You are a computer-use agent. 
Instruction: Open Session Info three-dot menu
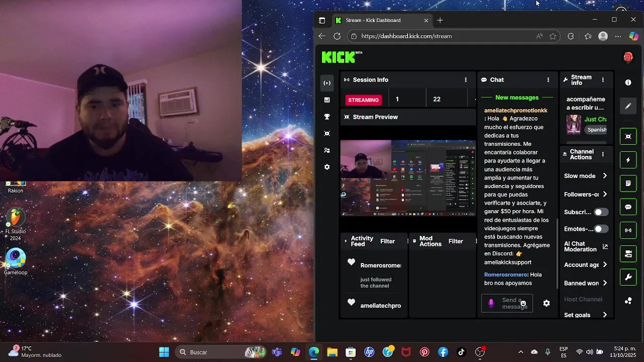[x=465, y=80]
